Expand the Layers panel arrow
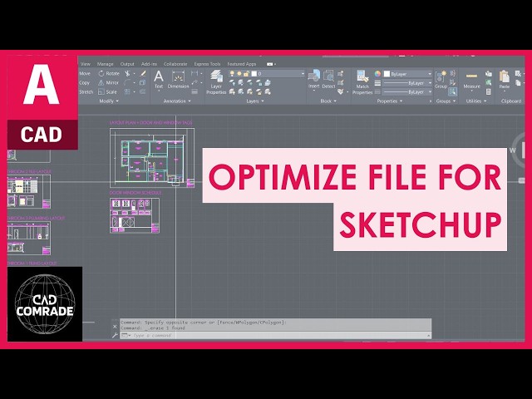532x399 pixels. 263,101
